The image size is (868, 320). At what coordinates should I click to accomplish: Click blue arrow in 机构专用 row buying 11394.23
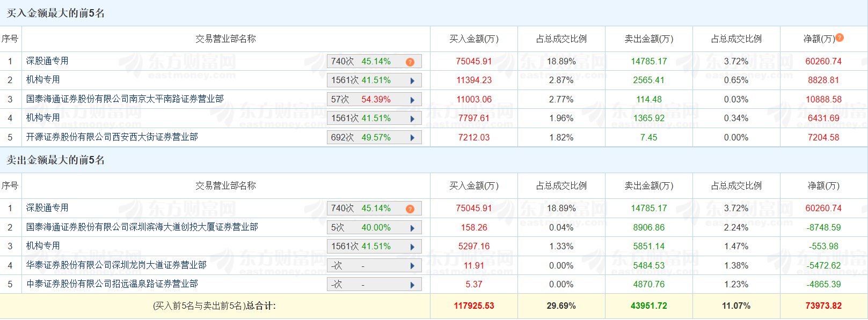[412, 81]
